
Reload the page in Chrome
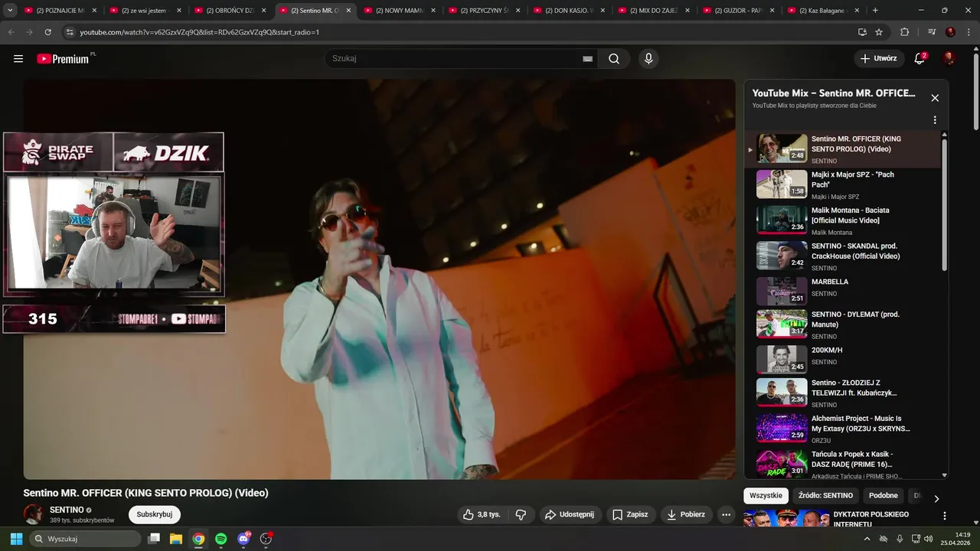[47, 32]
